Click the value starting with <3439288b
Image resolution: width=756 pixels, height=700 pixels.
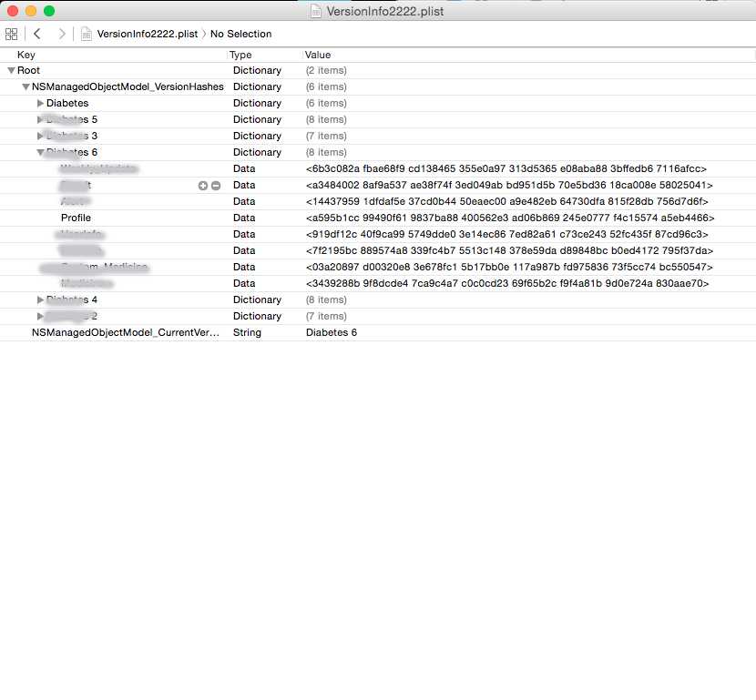point(507,283)
